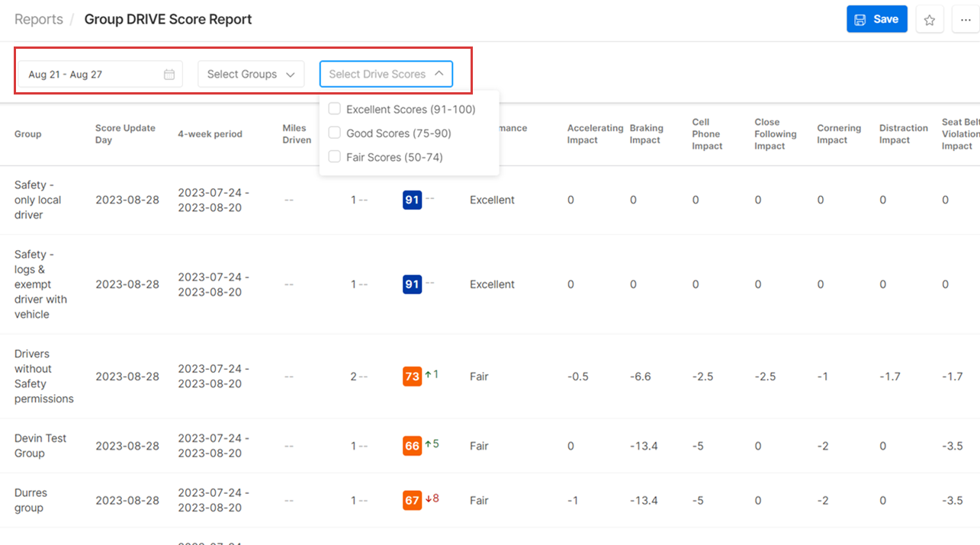The width and height of the screenshot is (980, 545).
Task: Click the Score Update Day column header
Action: point(124,134)
